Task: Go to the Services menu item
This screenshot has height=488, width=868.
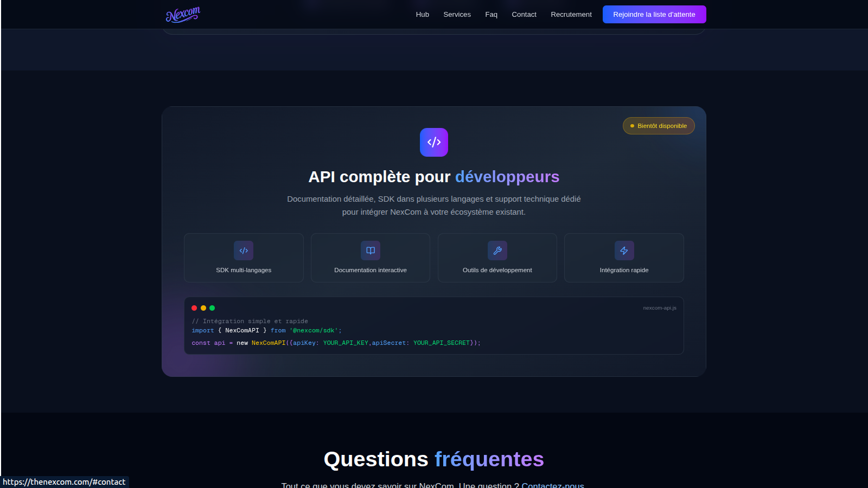Action: click(x=457, y=15)
